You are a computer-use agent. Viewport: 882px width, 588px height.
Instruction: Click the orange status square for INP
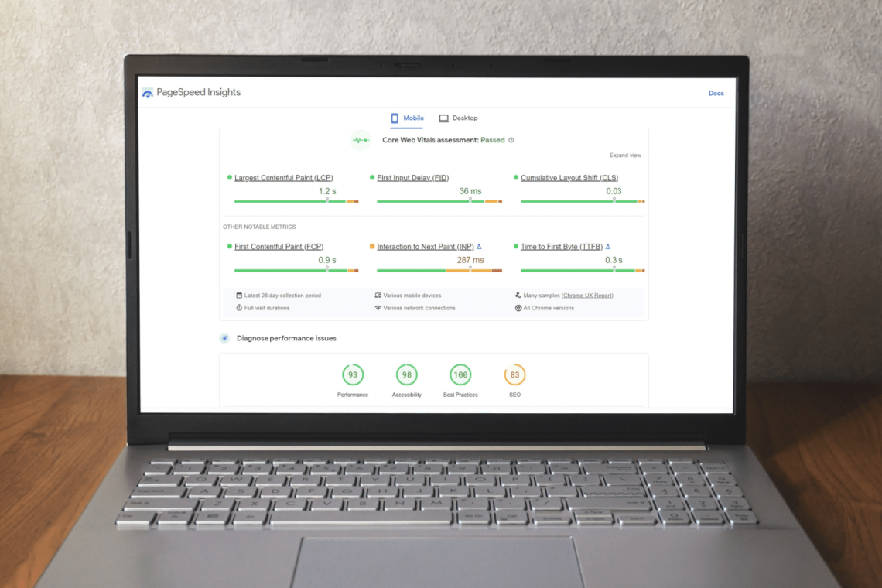tap(372, 246)
